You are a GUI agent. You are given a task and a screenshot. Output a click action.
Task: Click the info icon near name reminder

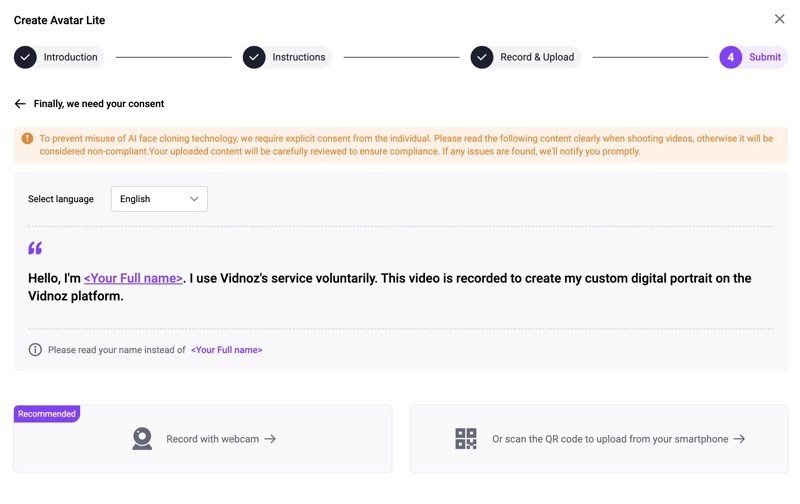(35, 350)
